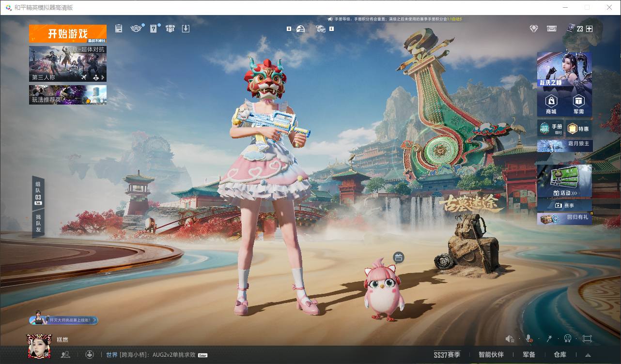Open the 活动 events panel
Screen dimensions: 621x364
pos(564,181)
